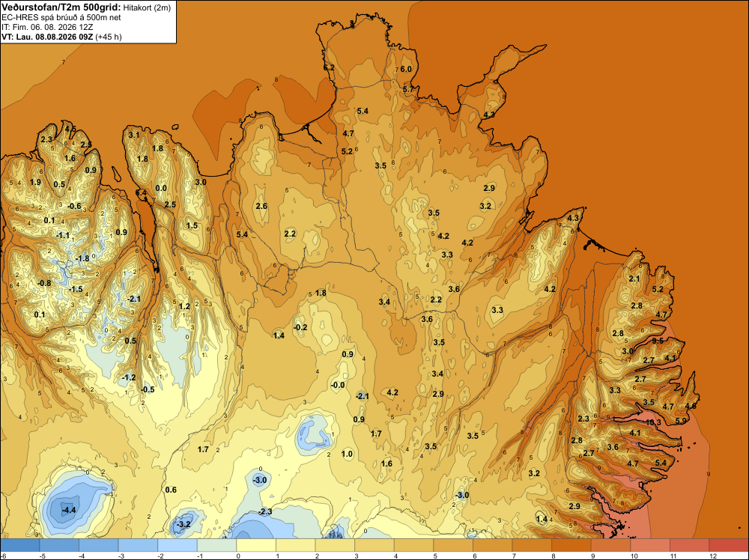Click the 2.6 temperature label
The height and width of the screenshot is (560, 749).
click(261, 206)
